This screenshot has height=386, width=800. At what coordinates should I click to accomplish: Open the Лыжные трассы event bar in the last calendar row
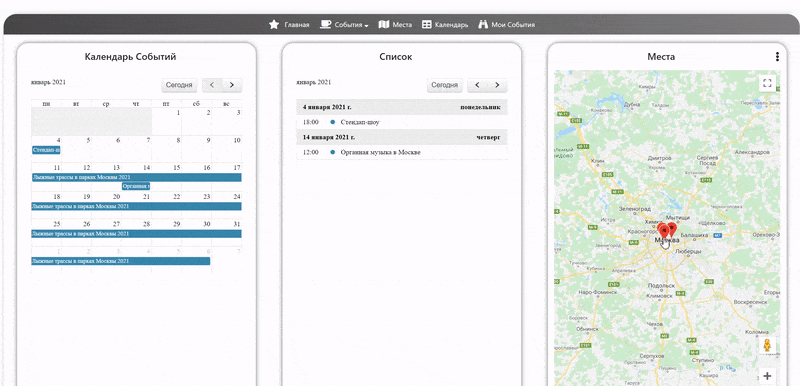click(120, 261)
